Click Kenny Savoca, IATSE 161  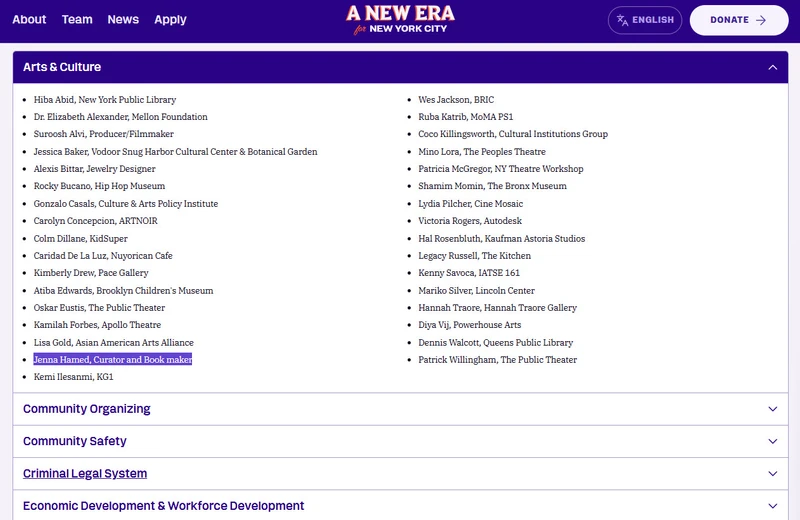point(469,273)
